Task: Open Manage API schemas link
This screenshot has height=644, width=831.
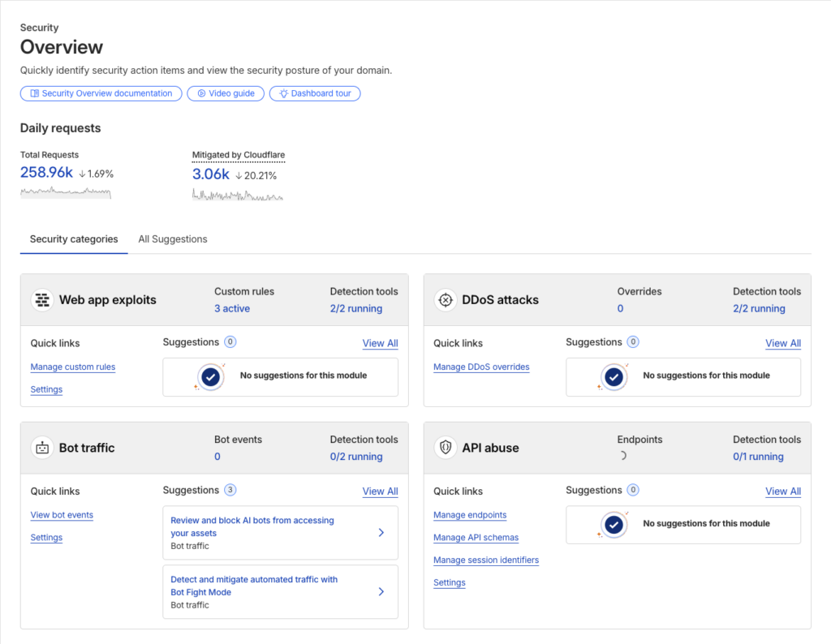Action: 476,538
